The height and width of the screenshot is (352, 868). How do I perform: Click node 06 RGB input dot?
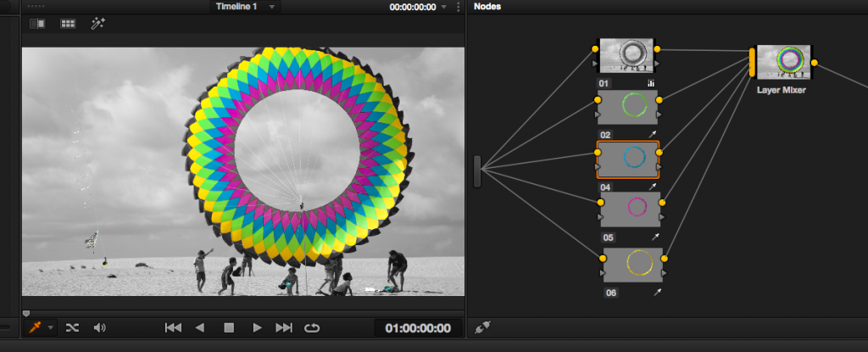603,259
